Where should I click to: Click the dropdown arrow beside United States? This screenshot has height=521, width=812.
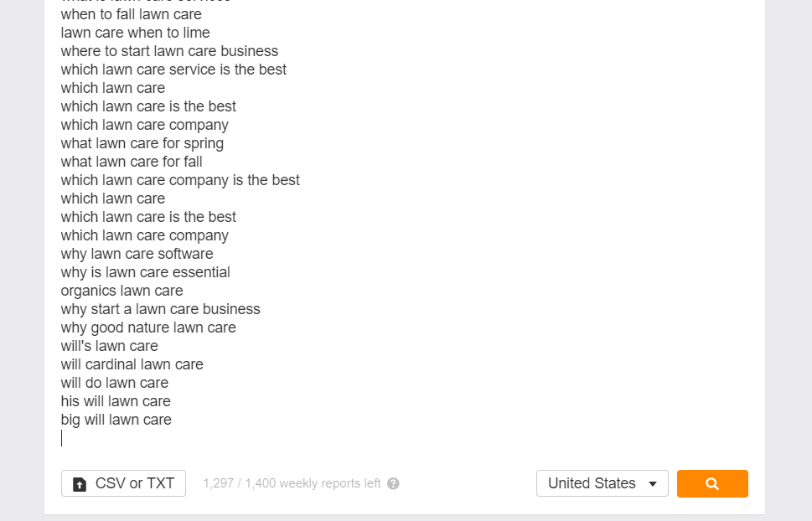(653, 483)
